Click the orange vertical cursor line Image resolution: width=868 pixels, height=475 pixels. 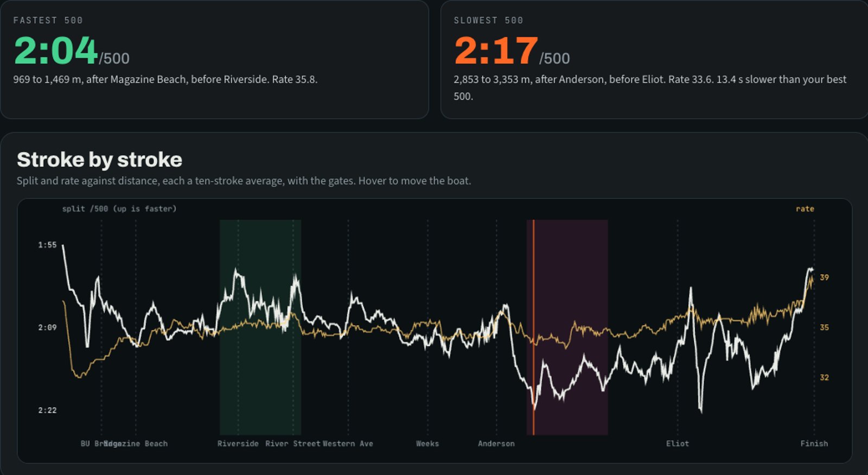point(534,327)
